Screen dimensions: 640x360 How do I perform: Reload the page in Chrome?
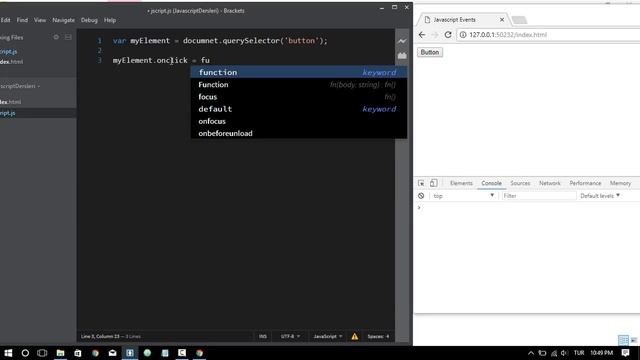448,35
